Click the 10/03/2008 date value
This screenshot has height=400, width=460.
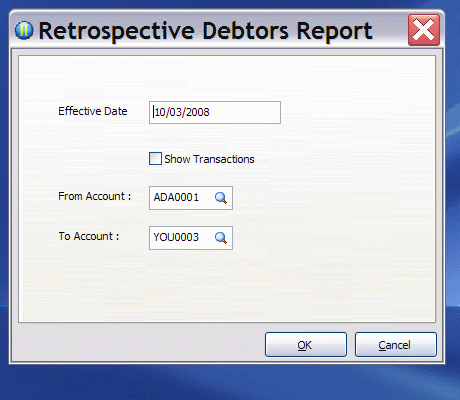click(182, 112)
